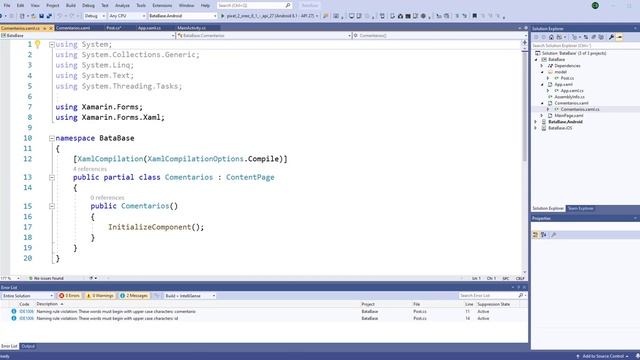Open the BataBase.Android startup project dropdown

point(182,16)
